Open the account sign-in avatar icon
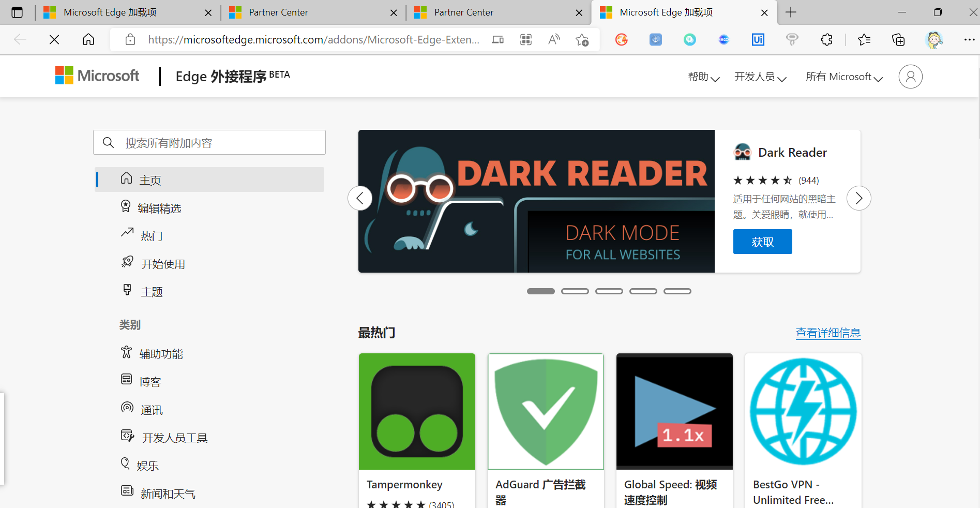This screenshot has width=980, height=508. point(910,77)
